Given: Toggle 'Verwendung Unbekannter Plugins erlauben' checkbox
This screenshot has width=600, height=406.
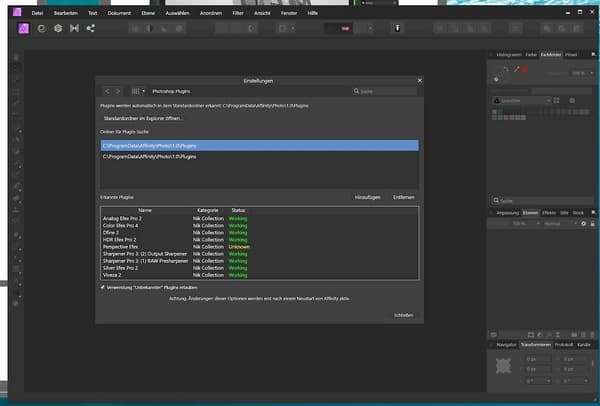Looking at the screenshot, I should (103, 287).
